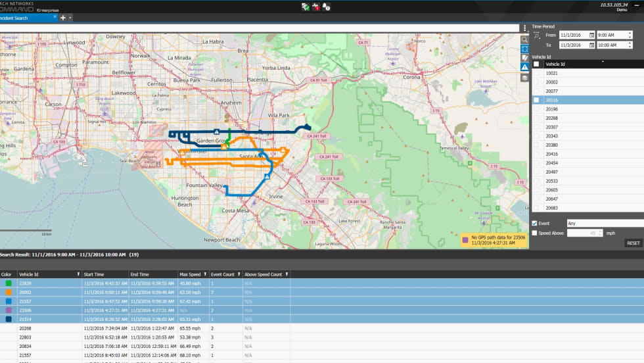Switch to the Incident Search tab
The image size is (644, 363).
point(26,18)
